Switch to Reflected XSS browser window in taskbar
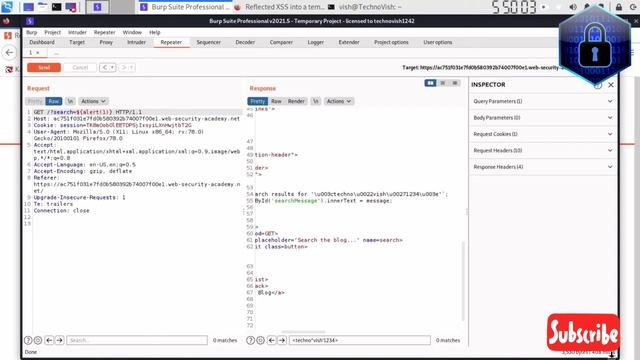Image resolution: width=640 pixels, height=360 pixels. click(280, 7)
